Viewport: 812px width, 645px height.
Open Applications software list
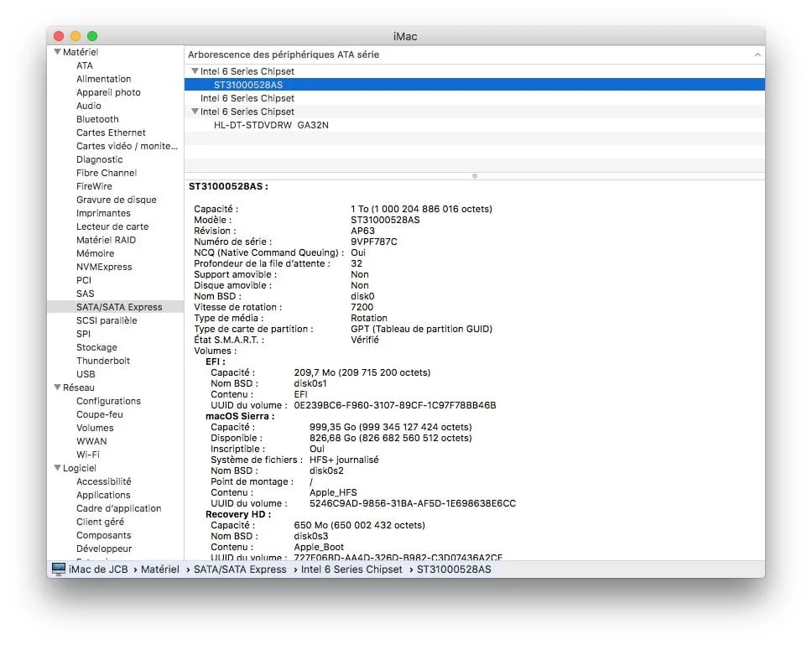pos(103,495)
